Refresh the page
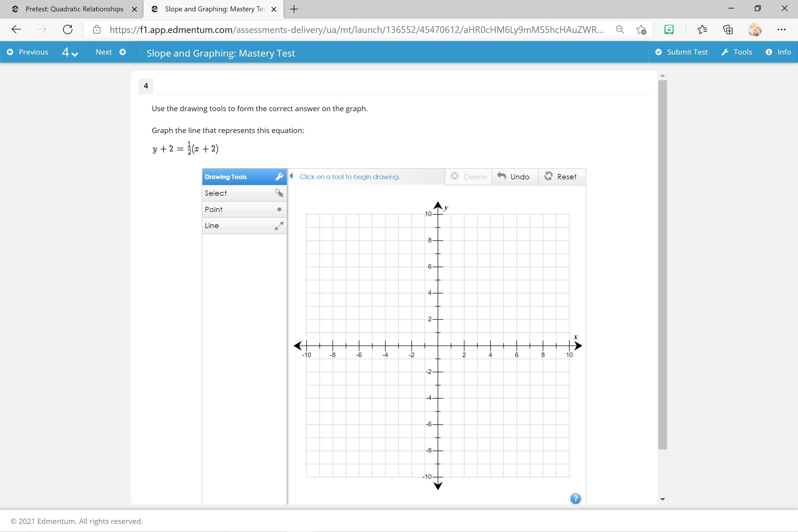The height and width of the screenshot is (532, 798). coord(67,29)
